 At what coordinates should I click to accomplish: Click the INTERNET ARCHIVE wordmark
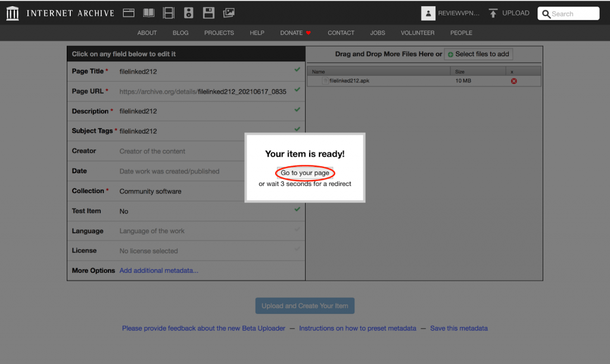coord(70,13)
